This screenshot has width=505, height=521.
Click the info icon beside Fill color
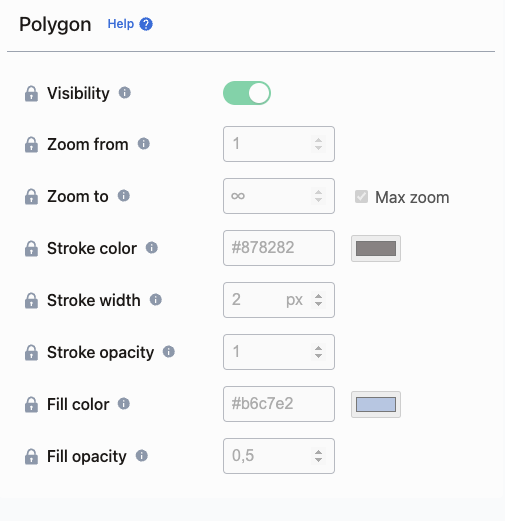click(x=124, y=404)
